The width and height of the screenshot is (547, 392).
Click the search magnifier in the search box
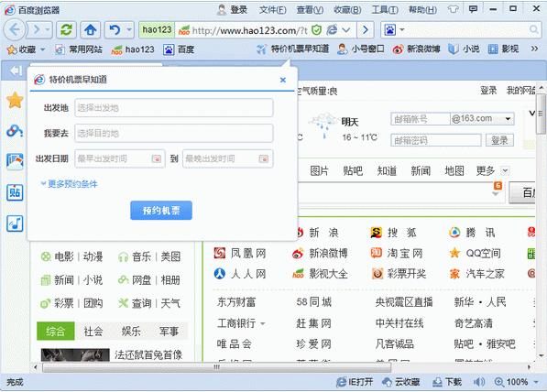[534, 30]
